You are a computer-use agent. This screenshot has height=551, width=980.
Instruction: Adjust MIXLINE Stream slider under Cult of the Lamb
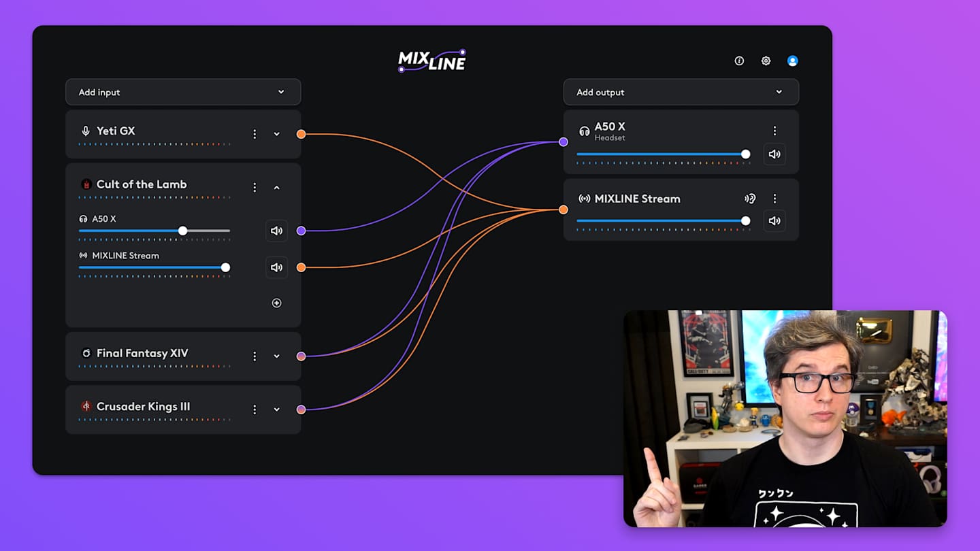coord(154,267)
